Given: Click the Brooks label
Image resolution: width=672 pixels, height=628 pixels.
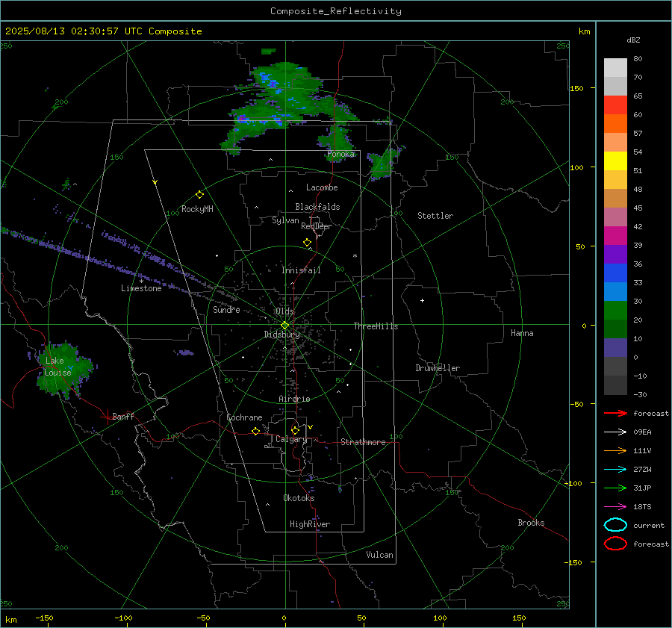Looking at the screenshot, I should point(531,523).
